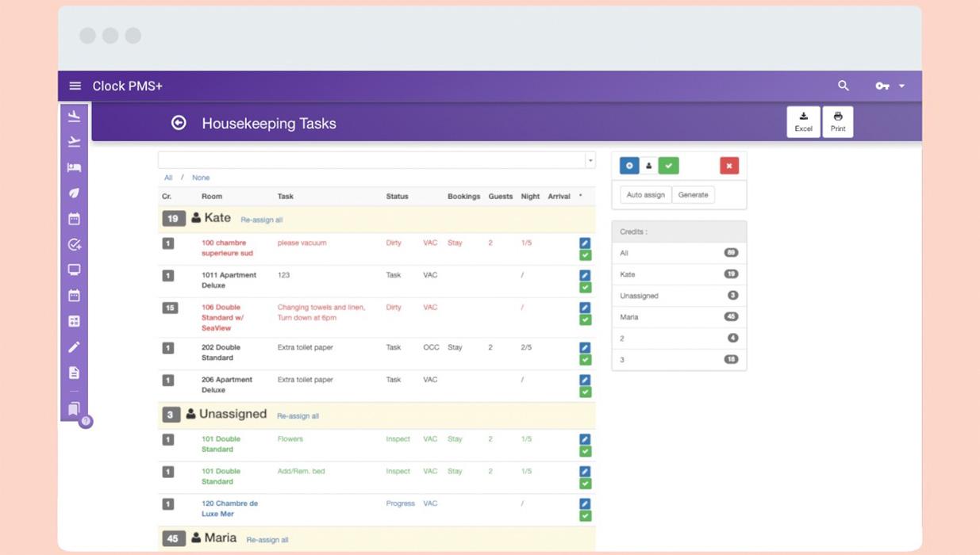Click the small caret after the Arrival column
Screen dimensions: 980x555
click(580, 195)
